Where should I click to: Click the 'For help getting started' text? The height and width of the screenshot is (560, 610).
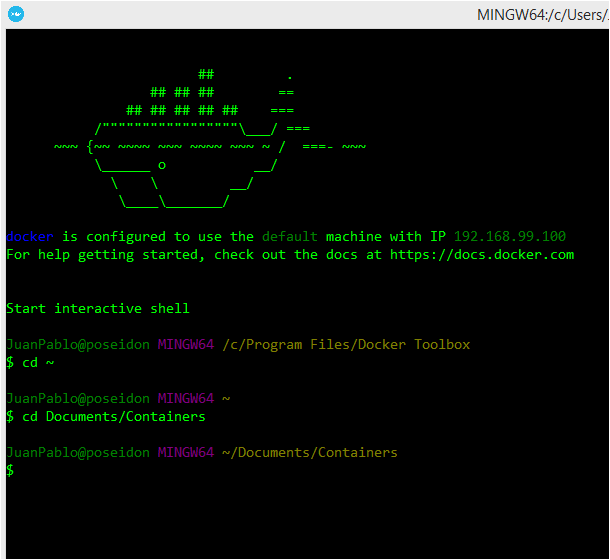click(105, 255)
